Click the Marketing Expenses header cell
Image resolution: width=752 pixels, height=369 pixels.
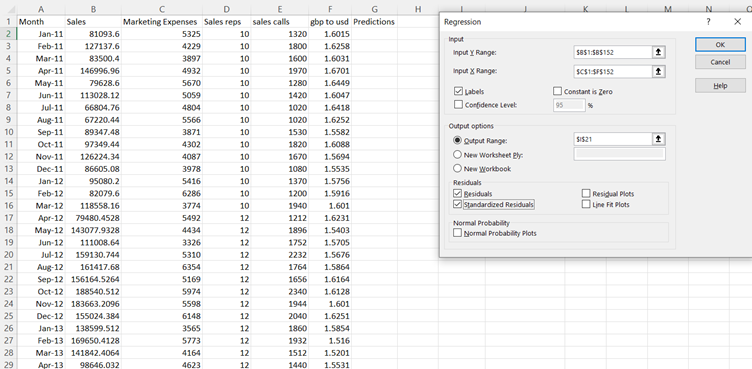click(x=162, y=22)
